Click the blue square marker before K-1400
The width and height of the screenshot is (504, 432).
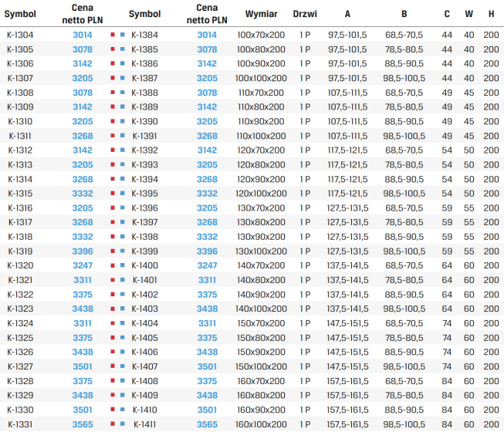[x=123, y=265]
